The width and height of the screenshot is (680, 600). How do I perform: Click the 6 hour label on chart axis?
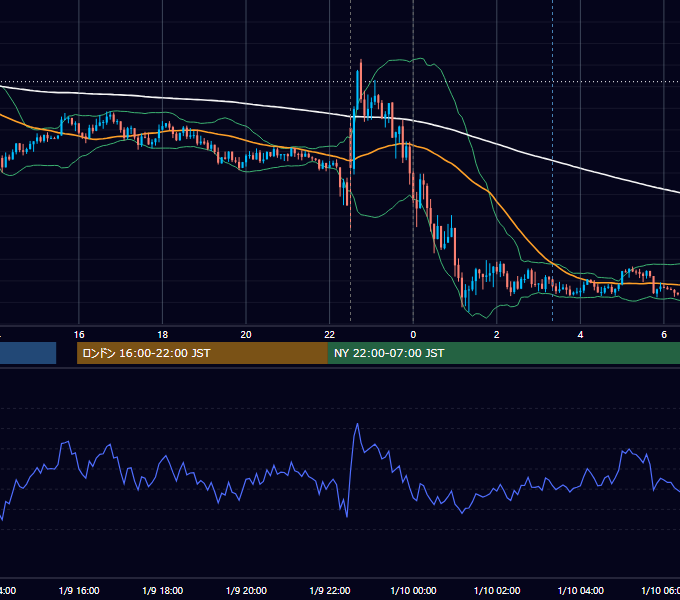pos(664,335)
